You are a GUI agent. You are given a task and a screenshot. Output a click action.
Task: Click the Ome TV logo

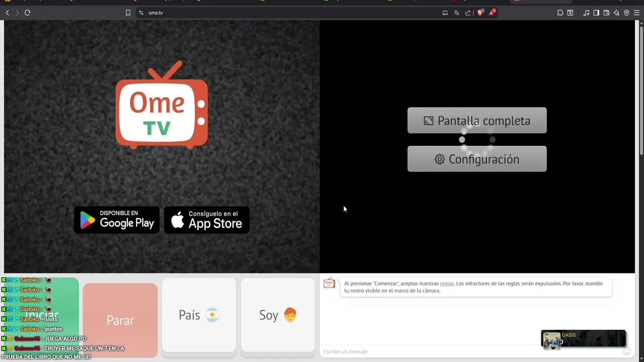(x=162, y=105)
